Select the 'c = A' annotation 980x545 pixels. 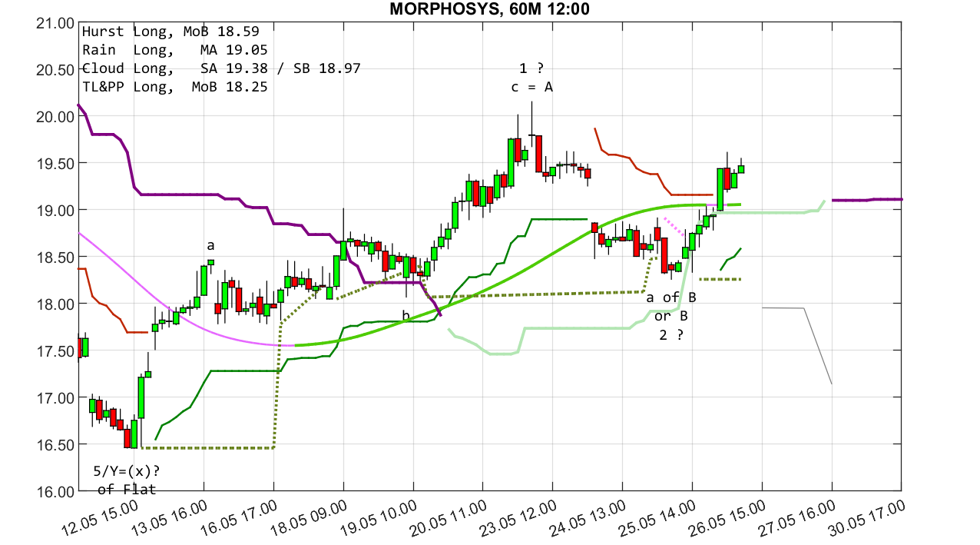pyautogui.click(x=531, y=88)
